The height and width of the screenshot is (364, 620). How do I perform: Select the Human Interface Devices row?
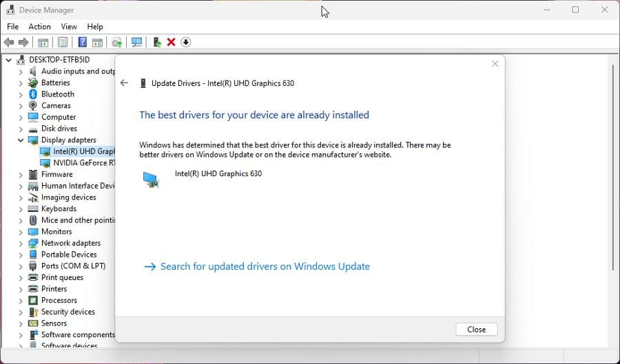pos(71,186)
